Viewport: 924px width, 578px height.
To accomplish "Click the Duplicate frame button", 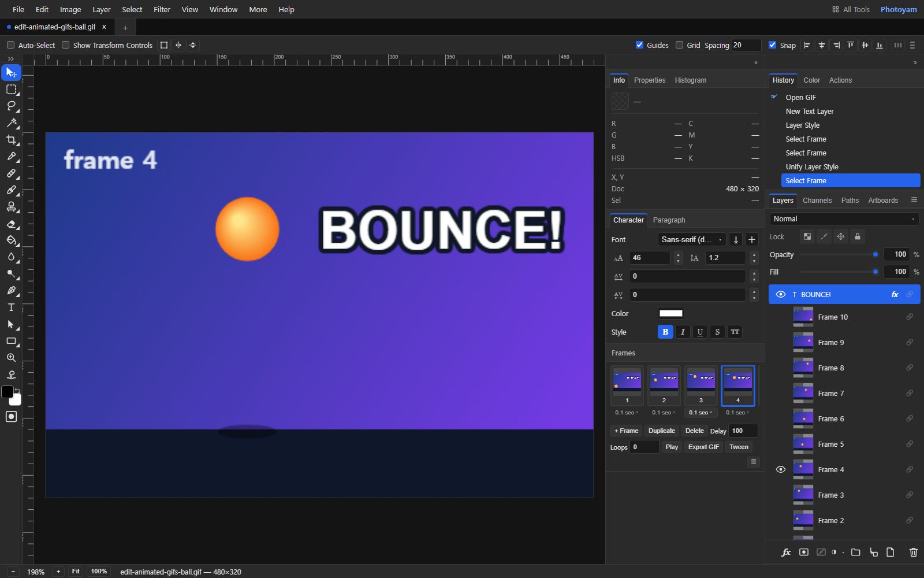I will [662, 431].
